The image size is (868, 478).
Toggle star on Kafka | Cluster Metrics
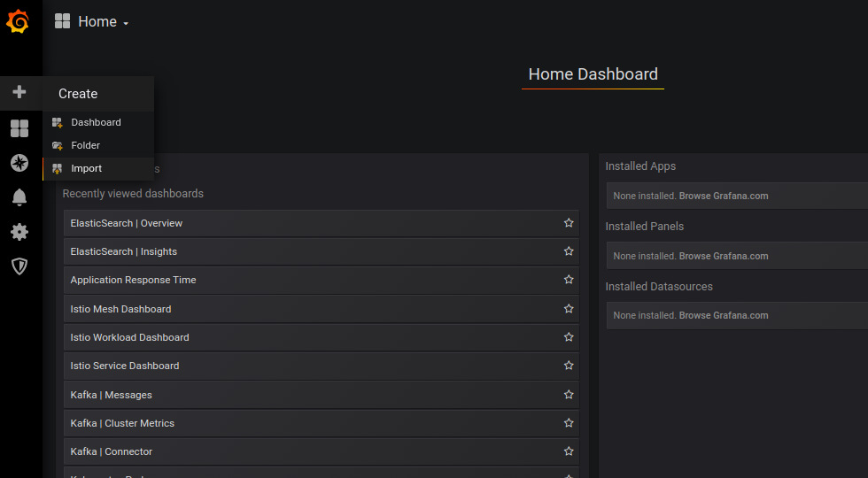(569, 423)
